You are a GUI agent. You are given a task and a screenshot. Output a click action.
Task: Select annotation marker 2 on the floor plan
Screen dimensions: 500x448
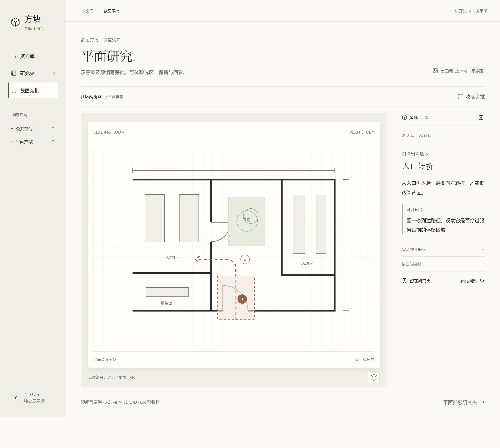pyautogui.click(x=245, y=259)
